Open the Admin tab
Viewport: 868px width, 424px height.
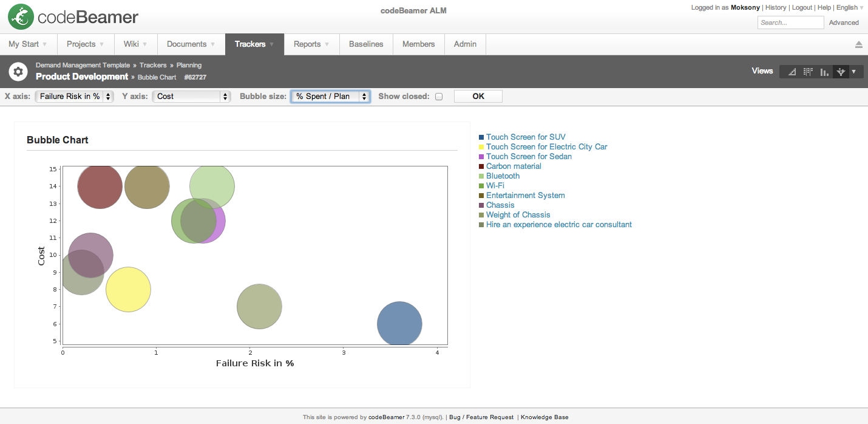tap(466, 44)
